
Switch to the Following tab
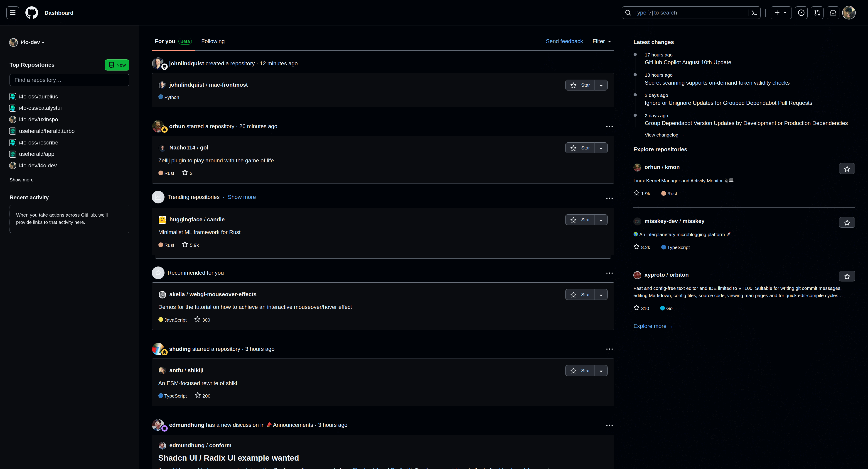(213, 42)
